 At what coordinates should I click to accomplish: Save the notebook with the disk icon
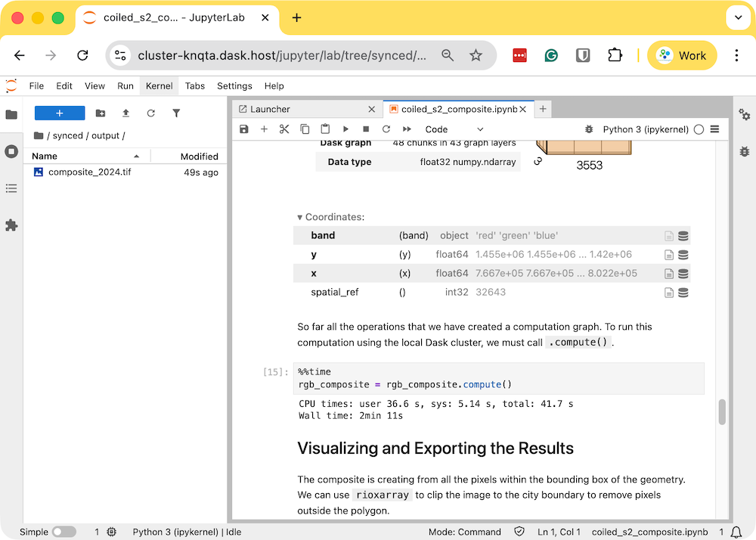243,129
